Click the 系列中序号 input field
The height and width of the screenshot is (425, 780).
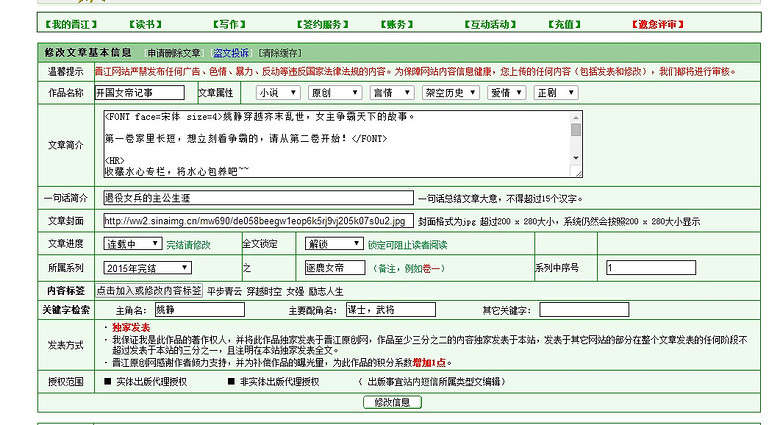[x=651, y=268]
